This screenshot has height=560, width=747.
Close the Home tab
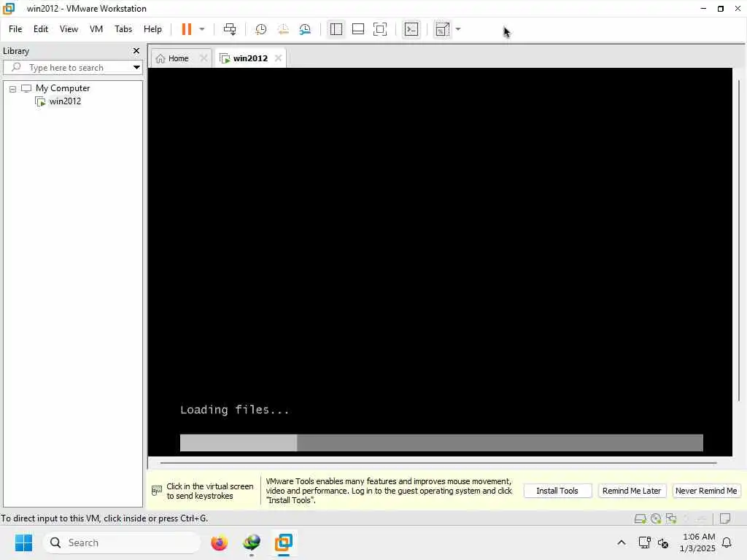click(x=204, y=58)
